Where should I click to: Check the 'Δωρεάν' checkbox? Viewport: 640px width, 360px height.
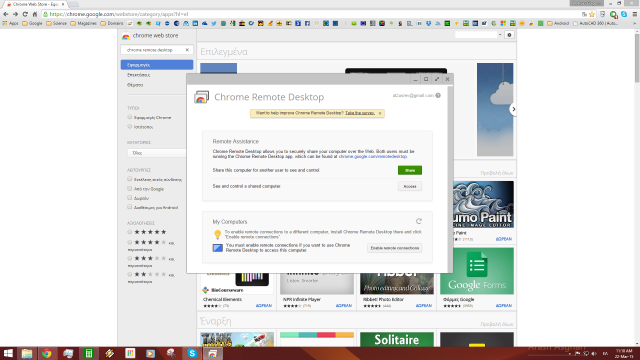(130, 198)
